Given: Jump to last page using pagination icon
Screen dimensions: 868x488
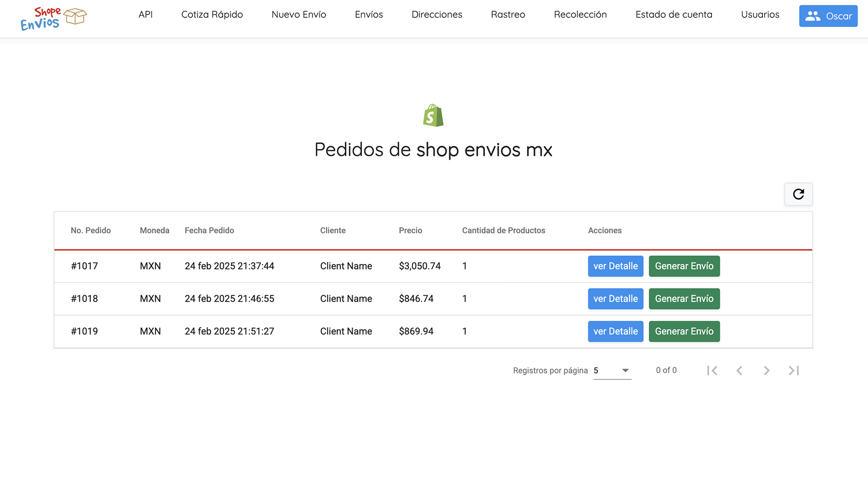Looking at the screenshot, I should (794, 370).
